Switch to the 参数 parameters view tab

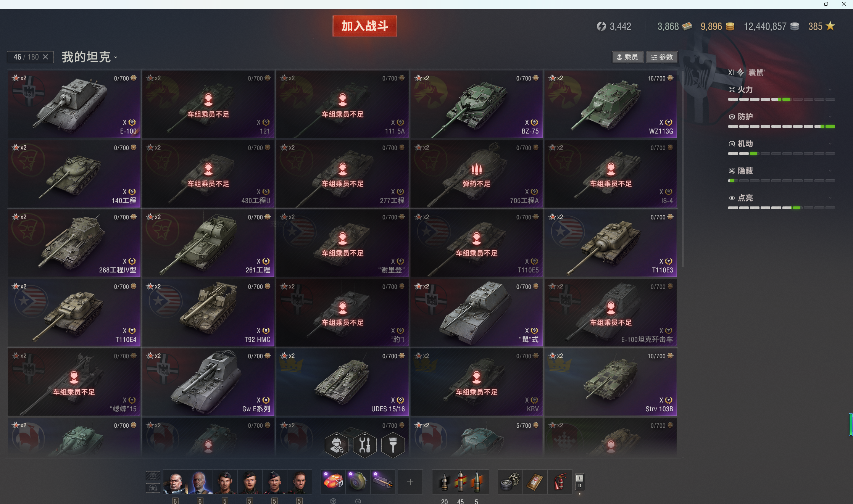[662, 57]
